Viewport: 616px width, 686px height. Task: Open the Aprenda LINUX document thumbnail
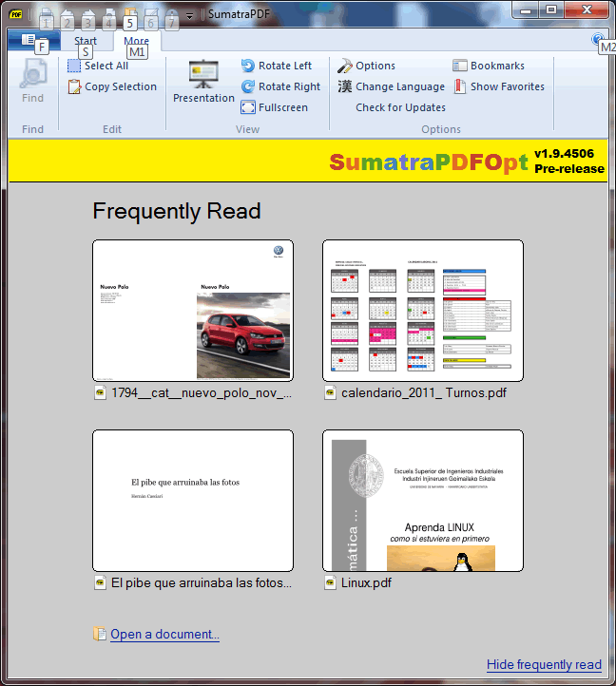[x=423, y=501]
